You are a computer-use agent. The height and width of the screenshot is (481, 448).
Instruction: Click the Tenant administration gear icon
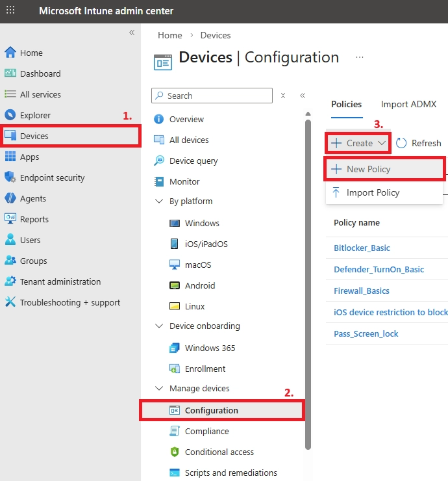(10, 281)
